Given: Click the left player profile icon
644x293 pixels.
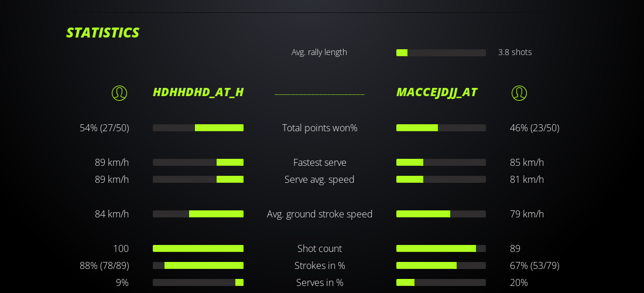Looking at the screenshot, I should 119,93.
